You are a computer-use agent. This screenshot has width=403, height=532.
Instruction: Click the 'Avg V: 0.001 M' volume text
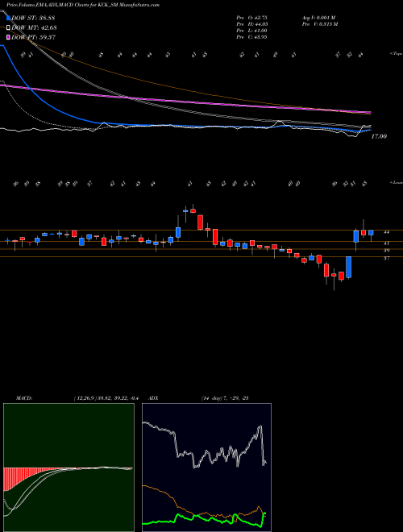[320, 18]
